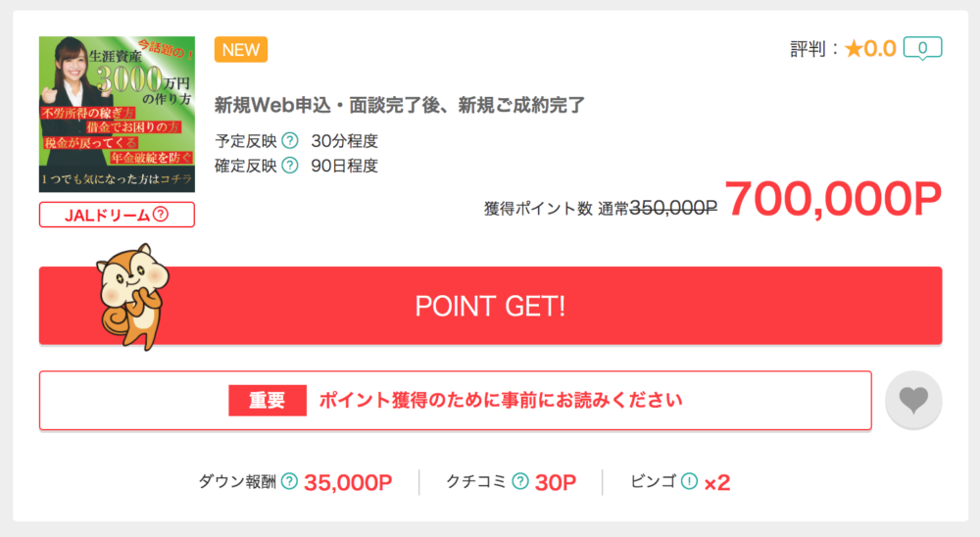Open the JALドリーム help question icon

click(161, 215)
